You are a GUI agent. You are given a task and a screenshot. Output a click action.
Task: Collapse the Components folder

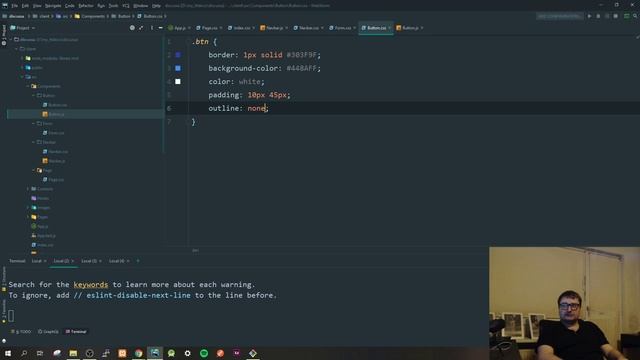[x=28, y=86]
